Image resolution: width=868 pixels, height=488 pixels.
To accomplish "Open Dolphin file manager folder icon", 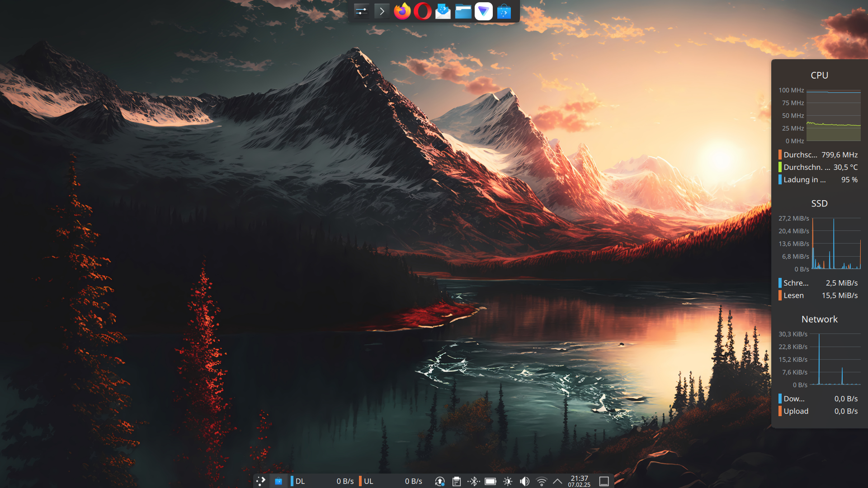I will tap(463, 11).
